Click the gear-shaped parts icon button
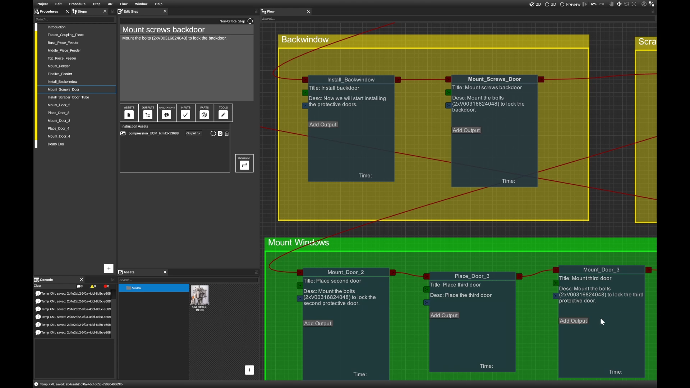The image size is (690, 388). (204, 114)
